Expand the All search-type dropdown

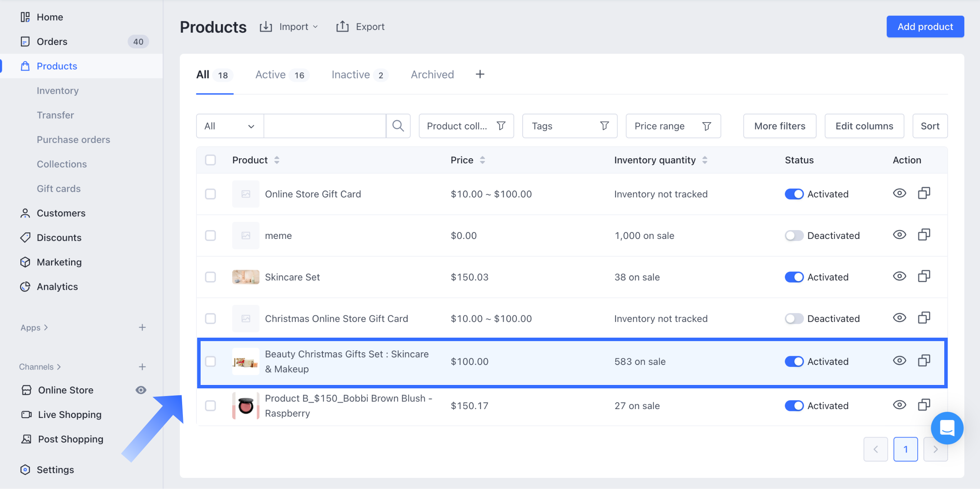coord(229,126)
